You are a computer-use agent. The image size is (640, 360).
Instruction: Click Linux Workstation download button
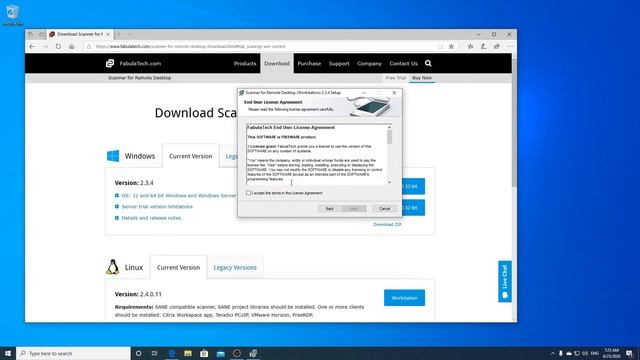coord(404,298)
